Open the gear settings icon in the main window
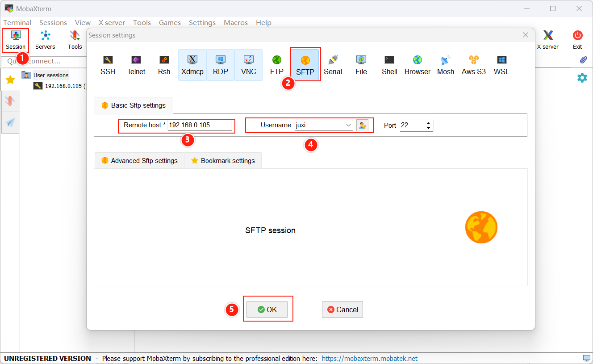The image size is (593, 364). [x=582, y=78]
